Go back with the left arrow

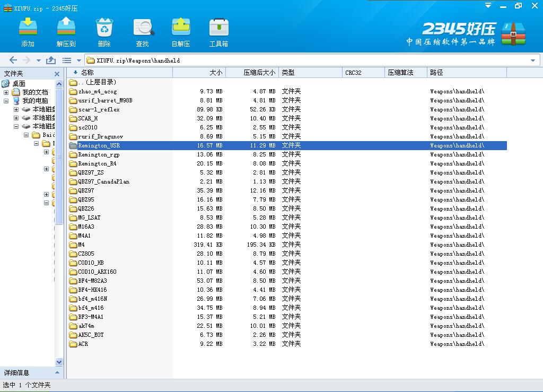13,60
